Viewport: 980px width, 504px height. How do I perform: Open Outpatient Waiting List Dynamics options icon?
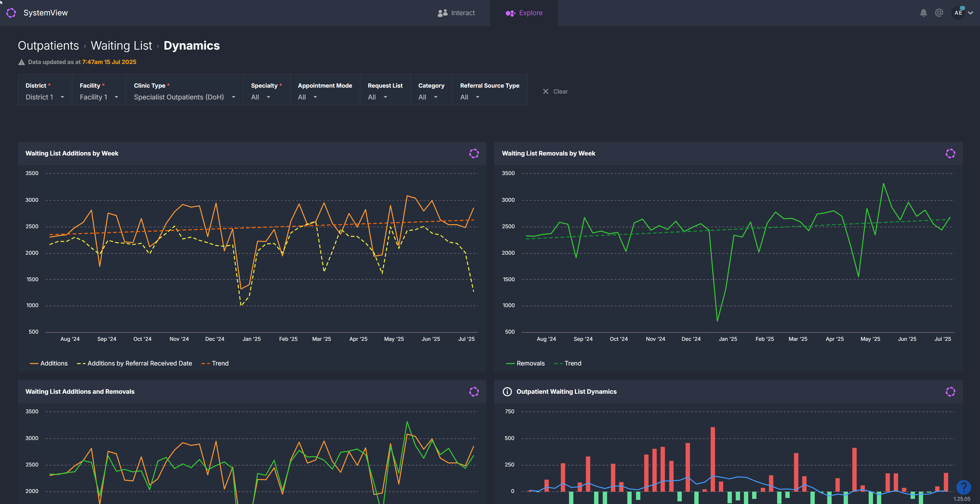950,392
